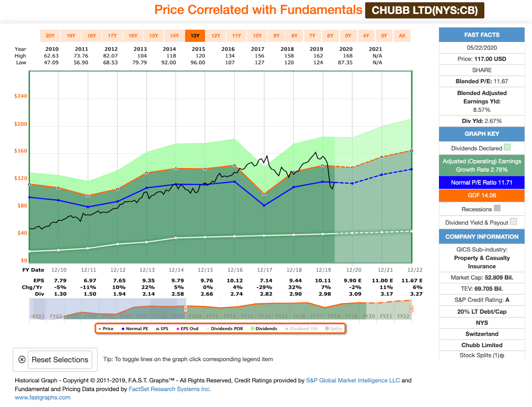
Task: Toggle the Price line in legend
Action: (106, 329)
